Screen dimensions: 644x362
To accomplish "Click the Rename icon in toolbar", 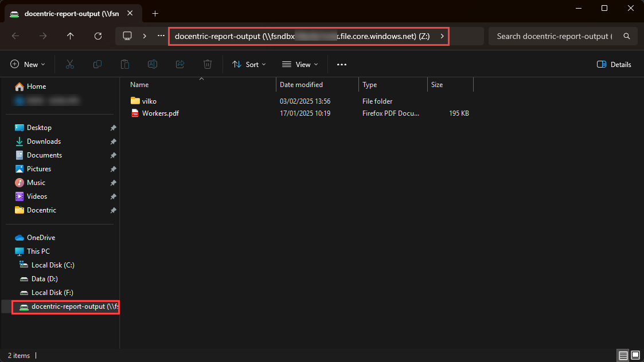I will point(153,64).
